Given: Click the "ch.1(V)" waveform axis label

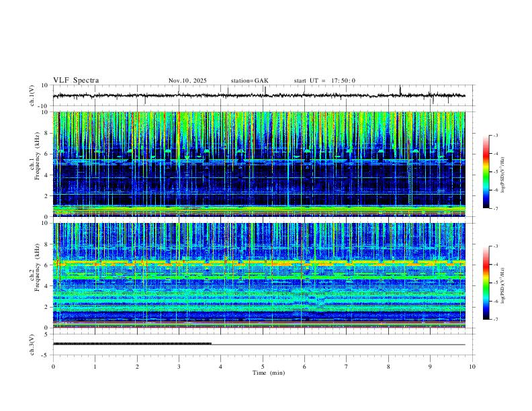Looking at the screenshot, I should [32, 95].
